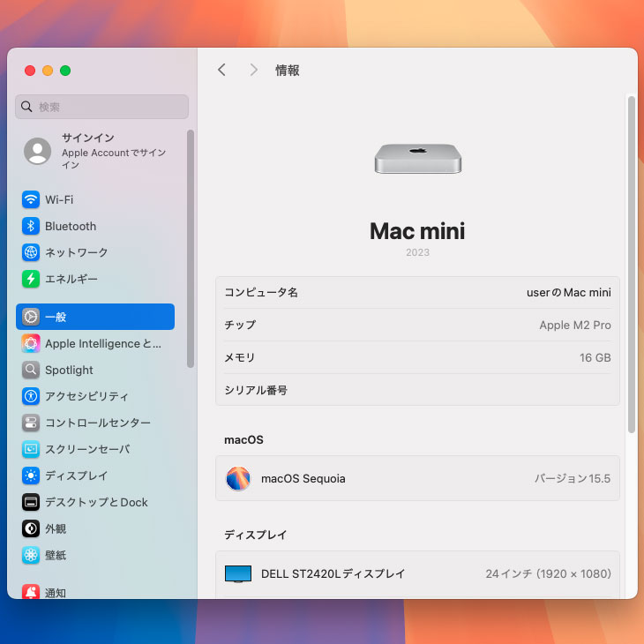Select the ネットワーク globe icon
Image resolution: width=644 pixels, height=644 pixels.
(x=31, y=252)
